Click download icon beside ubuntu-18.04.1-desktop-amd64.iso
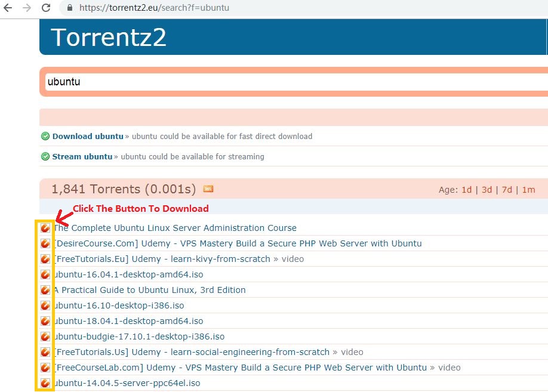The width and height of the screenshot is (548, 392). point(45,321)
